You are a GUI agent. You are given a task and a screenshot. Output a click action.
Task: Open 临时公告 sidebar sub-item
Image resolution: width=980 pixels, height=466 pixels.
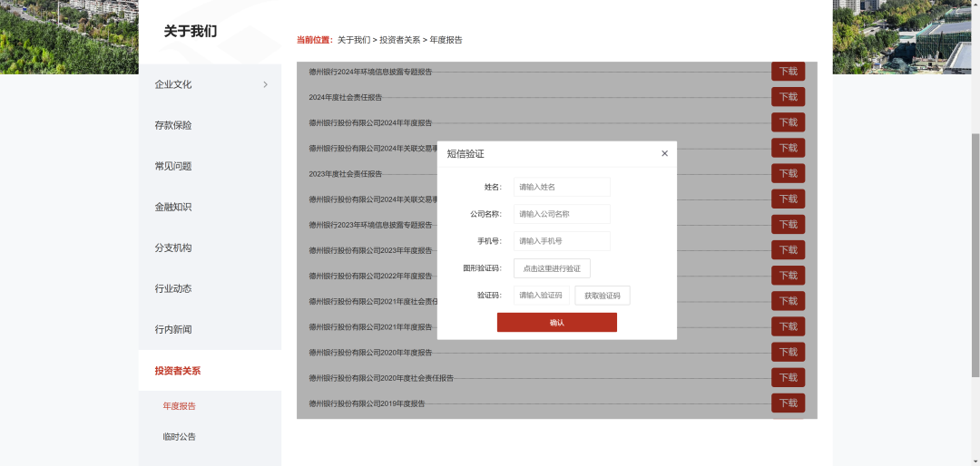(180, 437)
